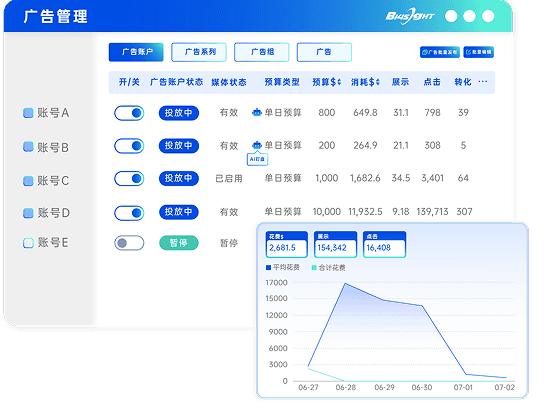546x405 pixels.
Task: Click 投放中 status badge for 账号C
Action: click(x=179, y=178)
